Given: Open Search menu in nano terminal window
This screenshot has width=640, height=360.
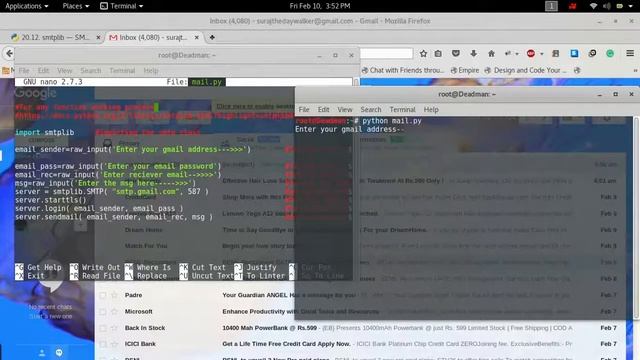Looking at the screenshot, I should (91, 71).
